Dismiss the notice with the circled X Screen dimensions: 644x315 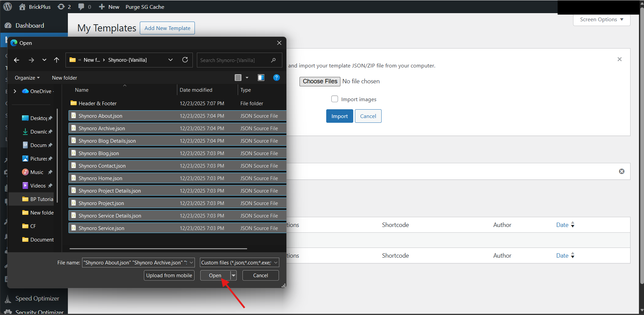[x=622, y=171]
